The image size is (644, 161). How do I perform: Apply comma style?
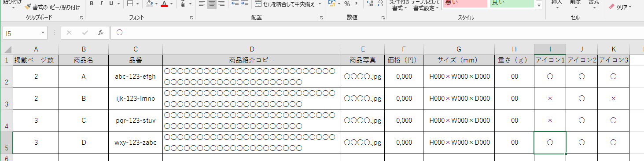[x=356, y=4]
